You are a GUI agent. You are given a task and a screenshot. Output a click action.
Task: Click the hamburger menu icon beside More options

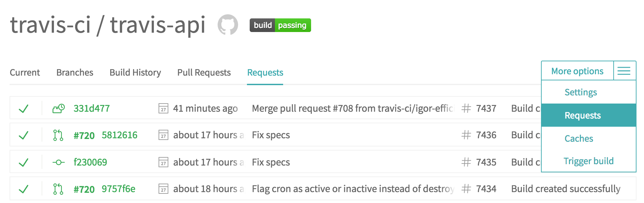click(624, 71)
